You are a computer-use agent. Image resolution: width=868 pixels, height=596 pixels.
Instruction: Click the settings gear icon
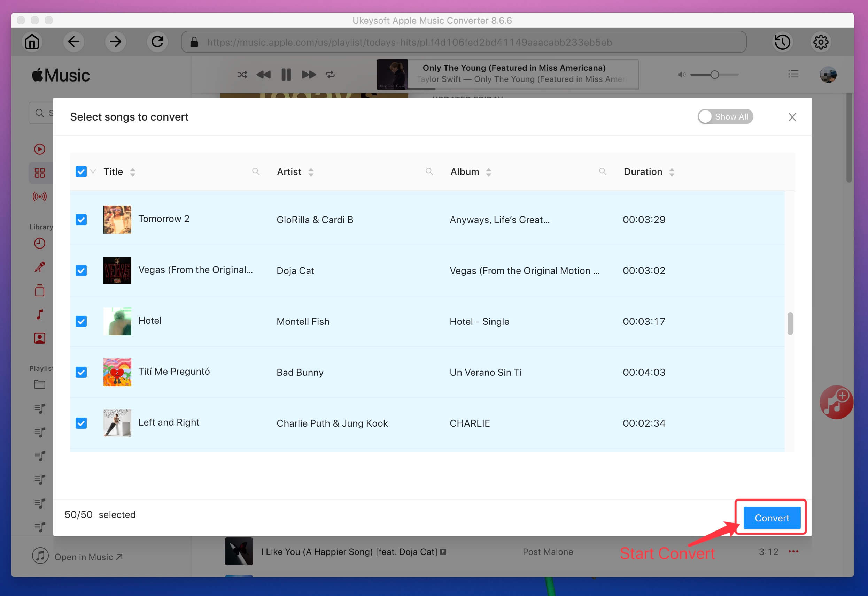point(821,41)
